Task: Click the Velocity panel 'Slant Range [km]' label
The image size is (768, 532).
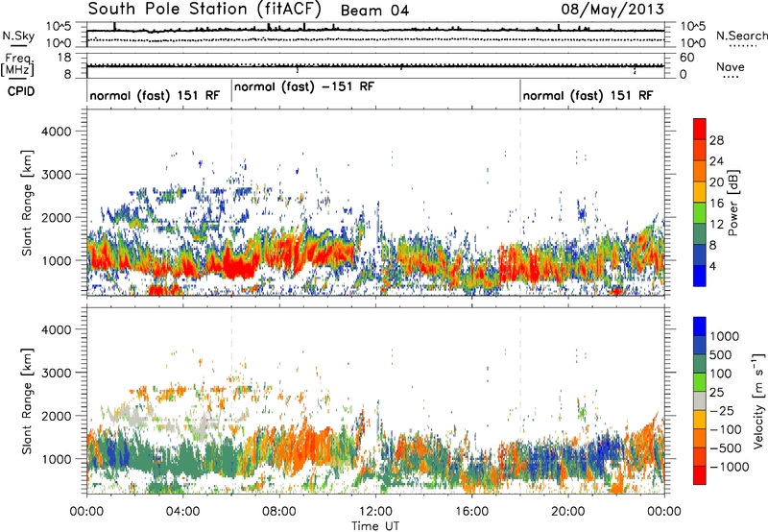Action: click(x=27, y=401)
